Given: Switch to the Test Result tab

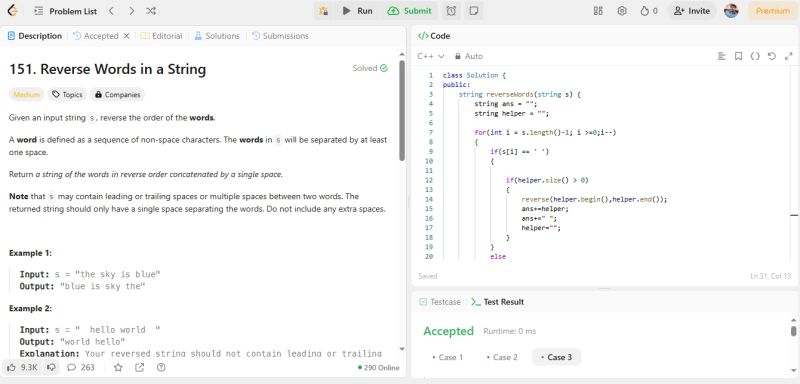Looking at the screenshot, I should click(x=497, y=302).
